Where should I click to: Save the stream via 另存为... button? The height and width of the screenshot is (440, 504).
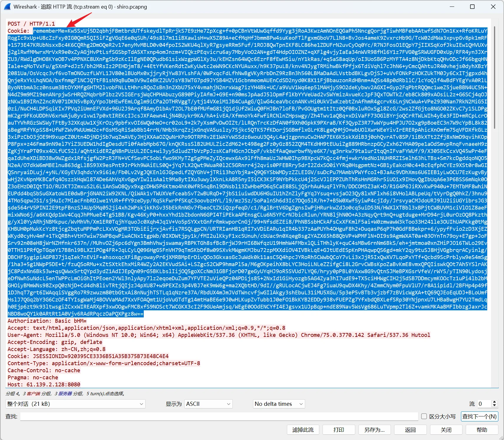coord(374,430)
